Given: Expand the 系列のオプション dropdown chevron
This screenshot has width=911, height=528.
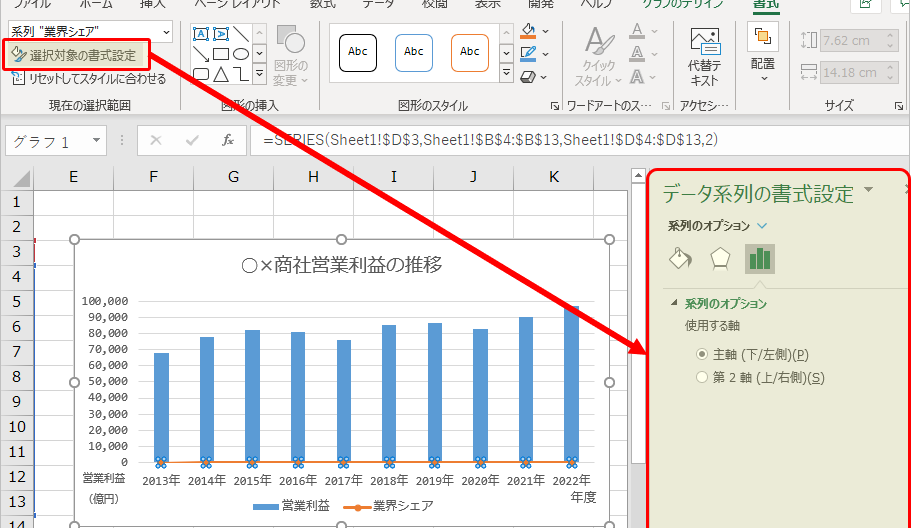Looking at the screenshot, I should click(x=762, y=226).
